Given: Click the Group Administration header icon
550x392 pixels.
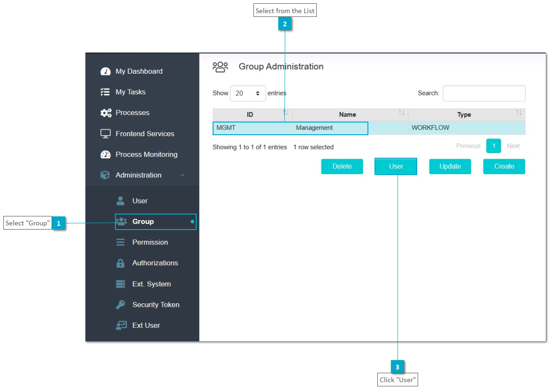Looking at the screenshot, I should tap(220, 67).
